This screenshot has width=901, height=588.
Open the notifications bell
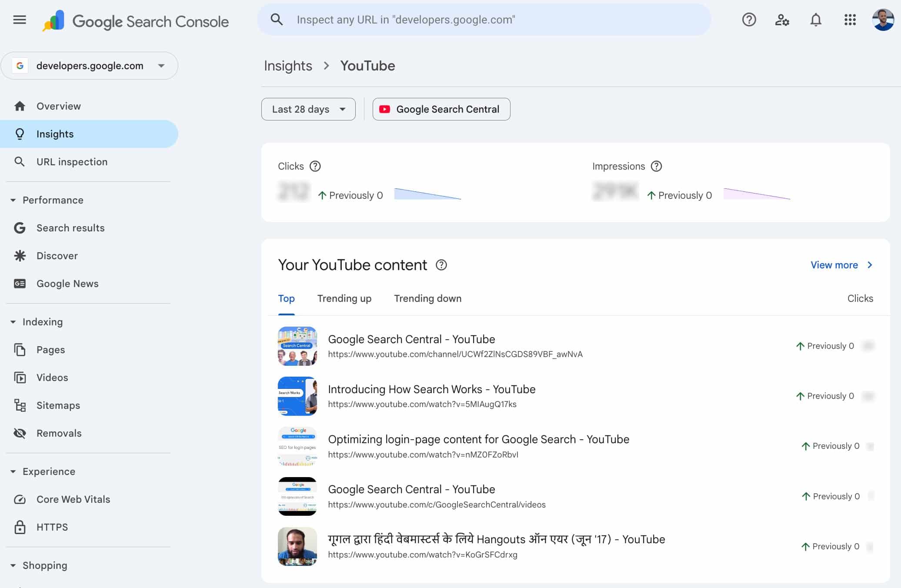(816, 20)
